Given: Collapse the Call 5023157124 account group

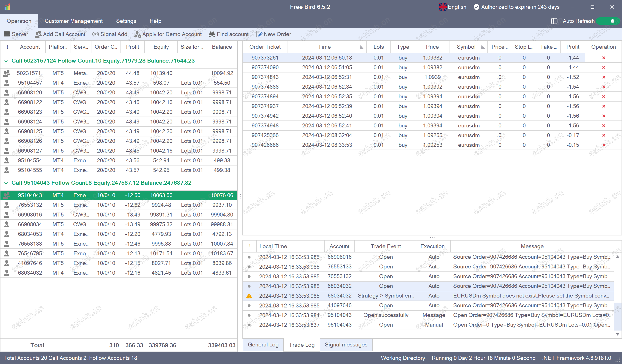Looking at the screenshot, I should click(6, 61).
